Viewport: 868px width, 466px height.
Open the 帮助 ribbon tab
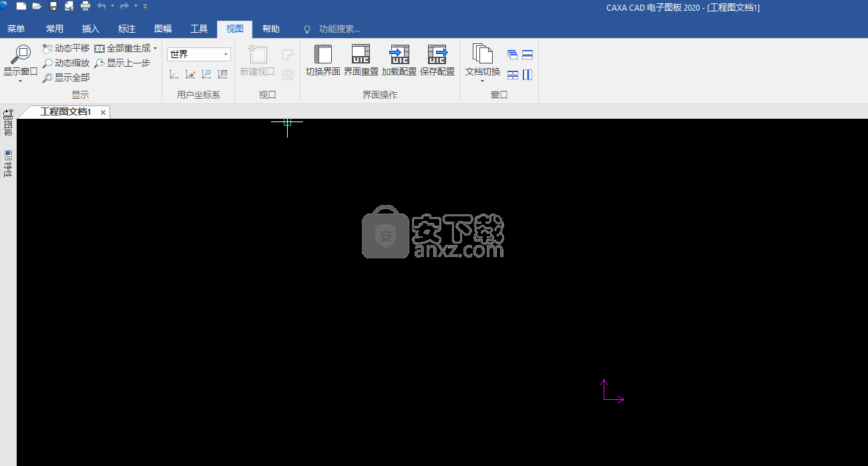pyautogui.click(x=271, y=29)
